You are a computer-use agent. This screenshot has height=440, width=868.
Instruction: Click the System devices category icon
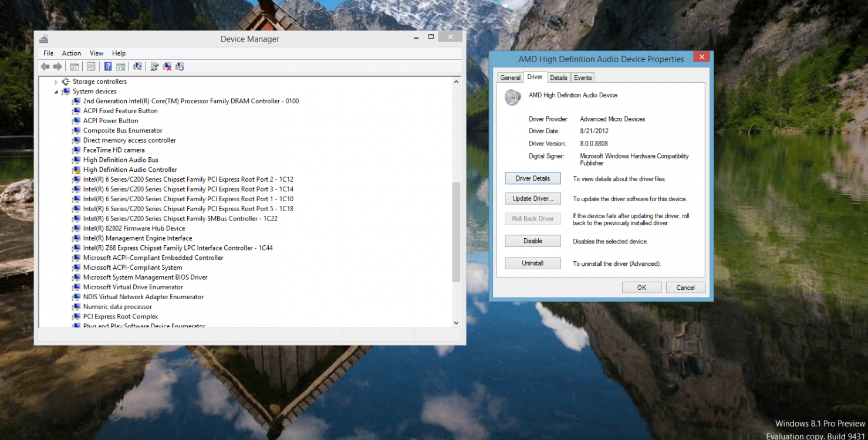point(66,92)
